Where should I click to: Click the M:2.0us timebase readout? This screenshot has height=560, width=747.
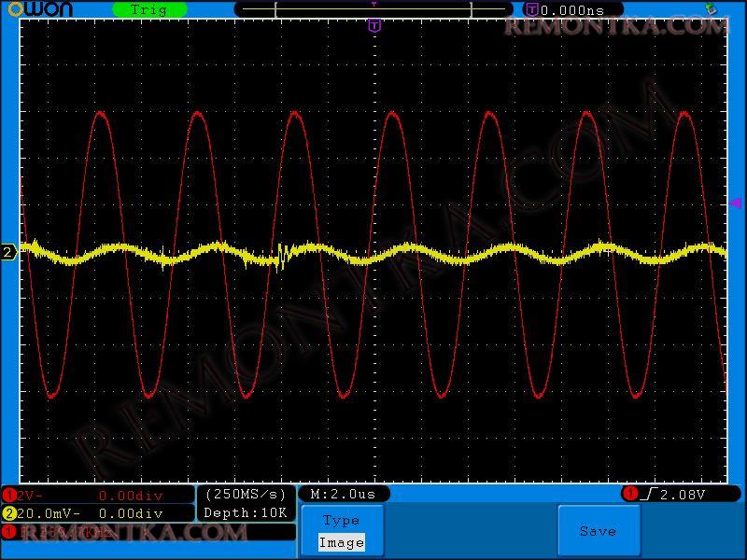[x=343, y=494]
